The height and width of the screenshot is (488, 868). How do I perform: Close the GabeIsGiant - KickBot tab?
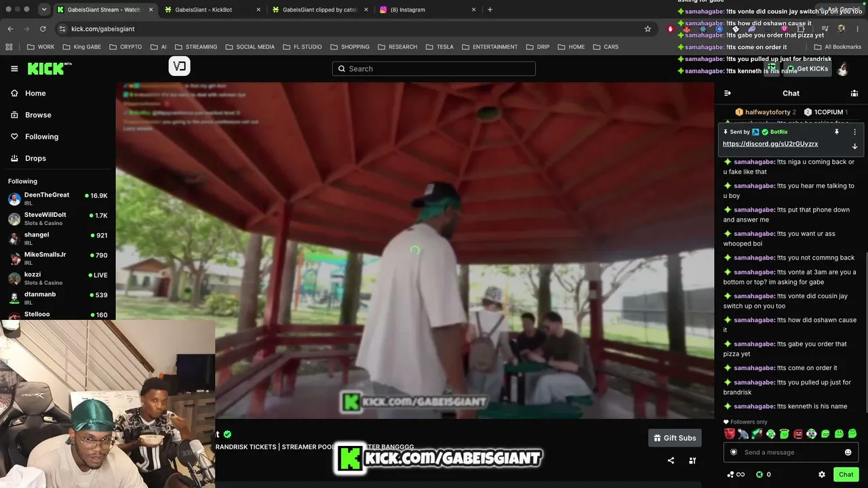click(x=258, y=9)
